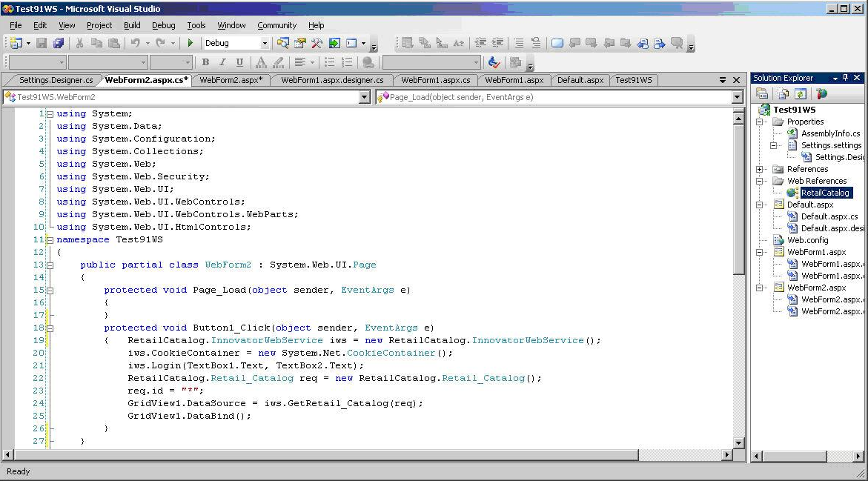Click the Properties icon in Solution Explorer
Image resolution: width=868 pixels, height=481 pixels.
click(762, 93)
